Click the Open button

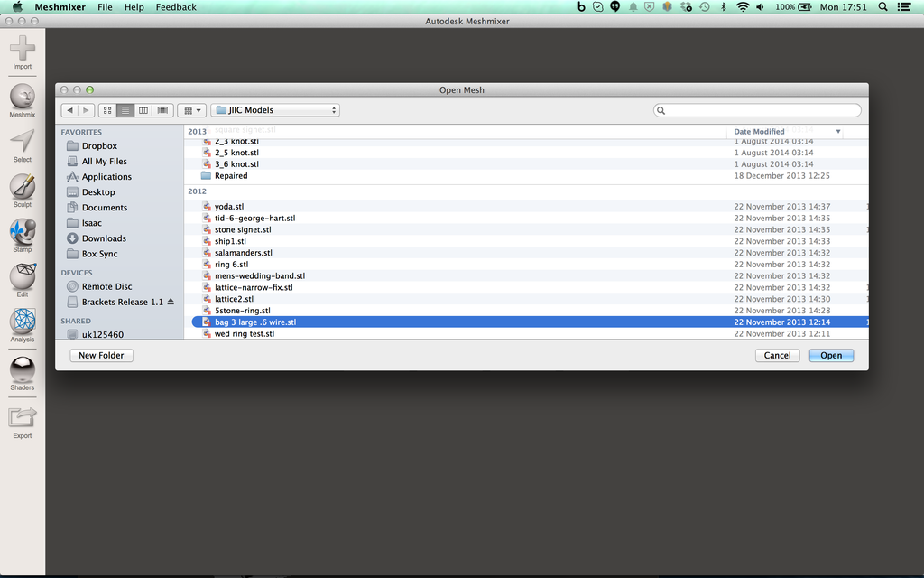coord(831,355)
